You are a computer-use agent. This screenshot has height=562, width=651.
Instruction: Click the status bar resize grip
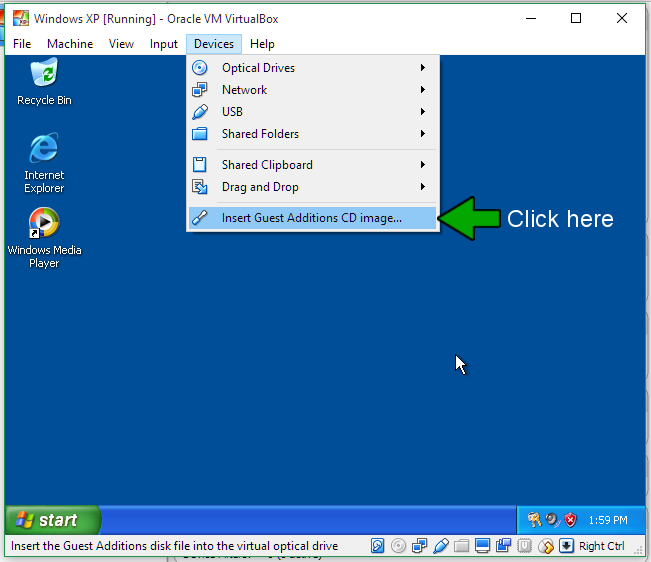[x=639, y=550]
